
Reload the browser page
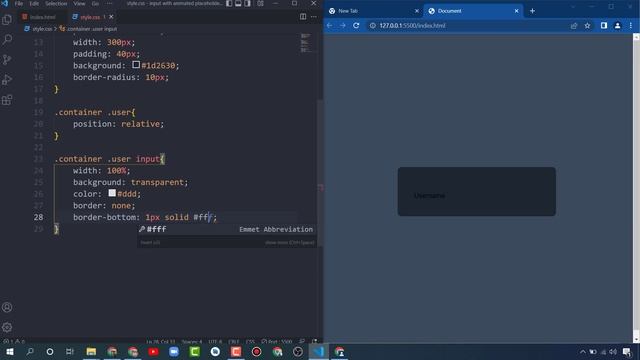[356, 25]
